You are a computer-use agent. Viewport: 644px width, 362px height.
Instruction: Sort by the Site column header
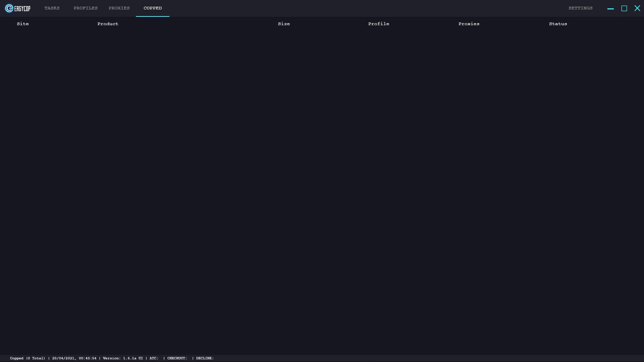(23, 24)
